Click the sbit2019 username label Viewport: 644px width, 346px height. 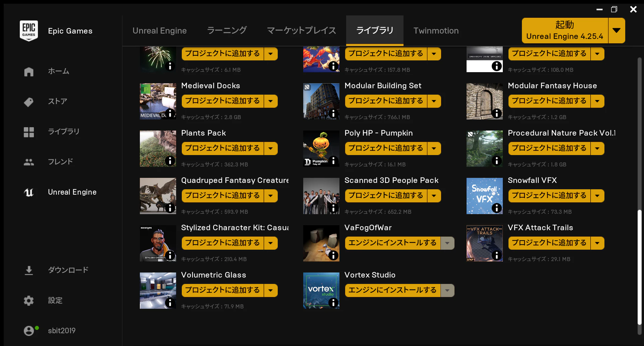[62, 331]
